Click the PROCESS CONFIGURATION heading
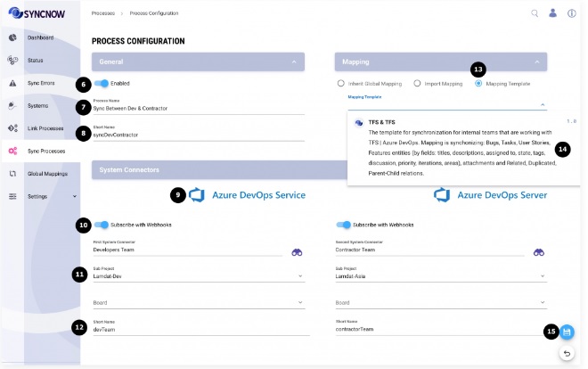588x369 pixels. click(x=138, y=41)
